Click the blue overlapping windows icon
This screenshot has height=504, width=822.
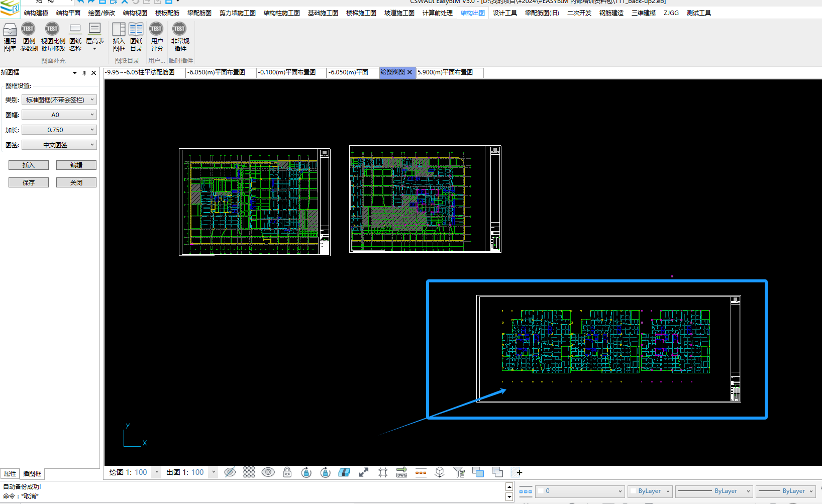coord(478,472)
